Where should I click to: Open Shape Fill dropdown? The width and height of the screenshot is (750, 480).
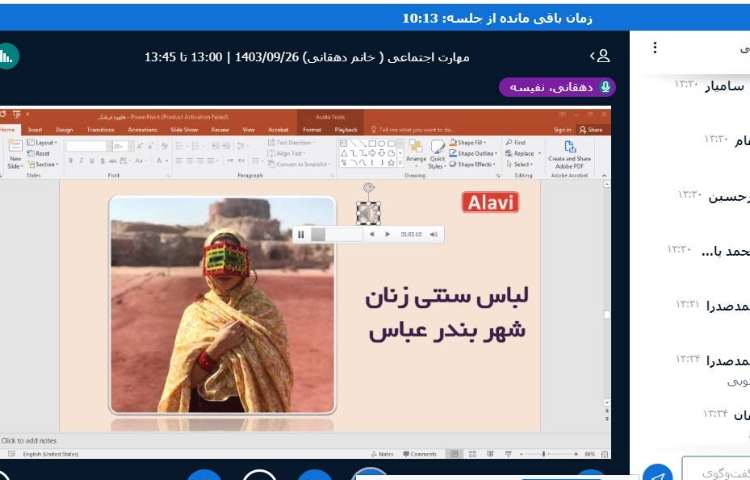pos(468,142)
